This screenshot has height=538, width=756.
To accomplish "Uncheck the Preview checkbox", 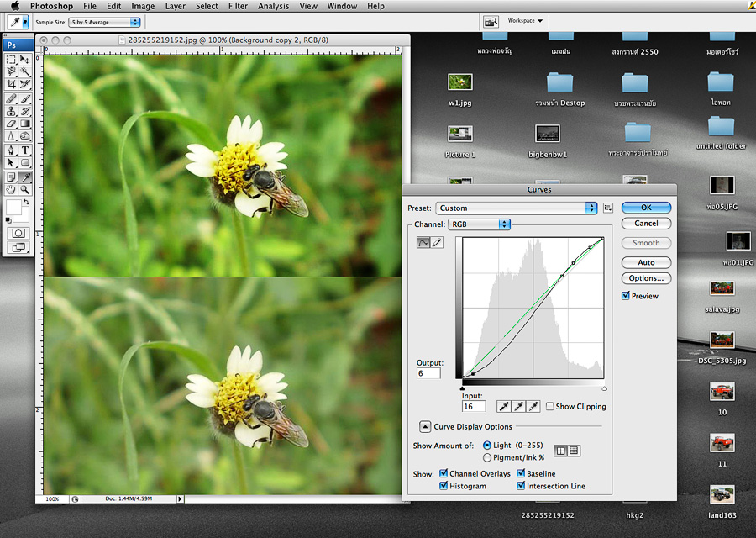I will pos(626,296).
